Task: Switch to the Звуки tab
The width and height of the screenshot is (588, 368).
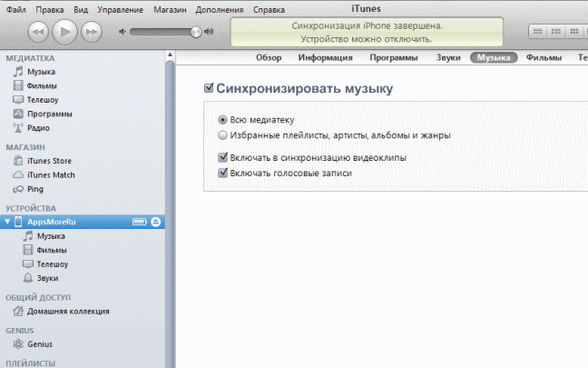Action: [448, 57]
